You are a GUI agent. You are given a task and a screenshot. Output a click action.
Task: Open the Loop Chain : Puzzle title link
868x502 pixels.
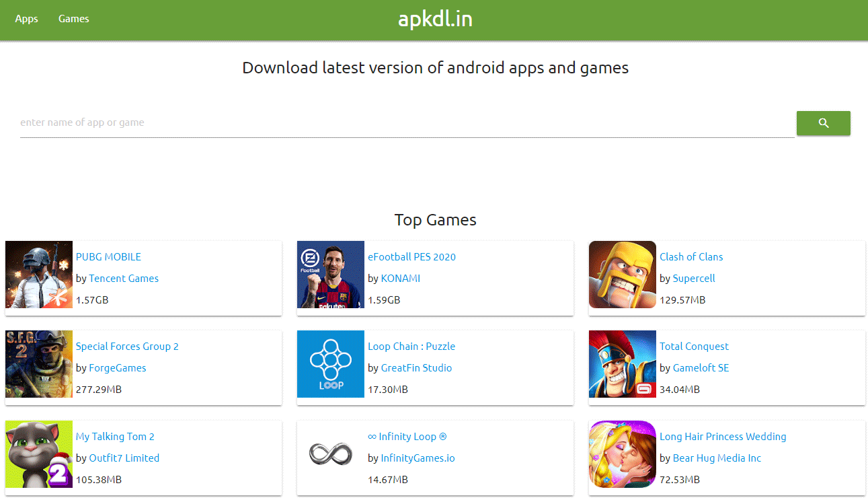click(411, 347)
